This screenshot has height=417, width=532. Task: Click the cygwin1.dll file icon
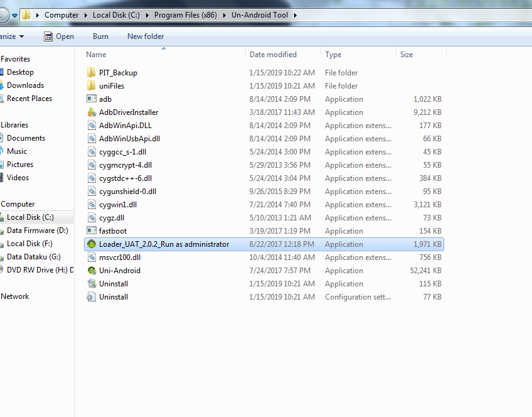91,205
